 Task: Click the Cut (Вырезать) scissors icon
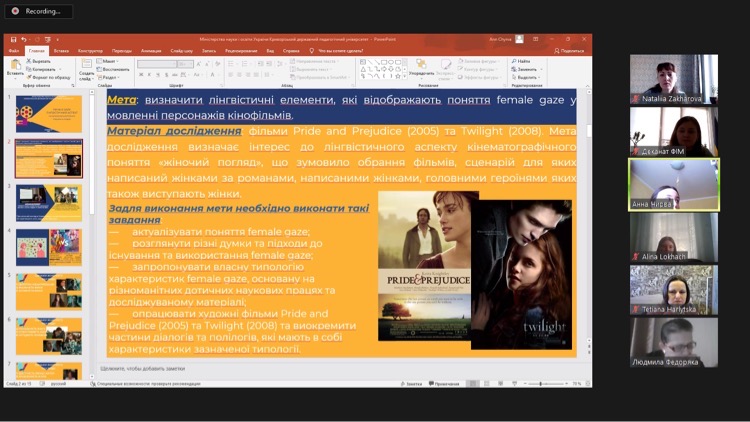pyautogui.click(x=31, y=61)
